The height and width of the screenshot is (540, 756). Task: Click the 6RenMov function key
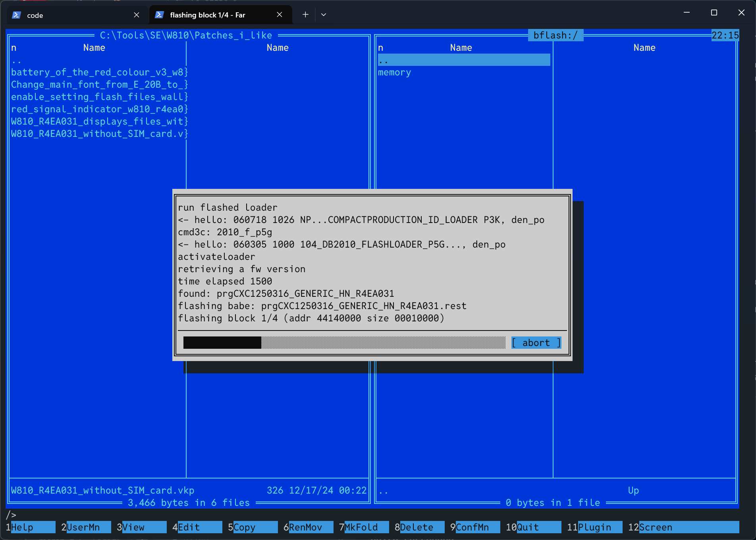308,527
